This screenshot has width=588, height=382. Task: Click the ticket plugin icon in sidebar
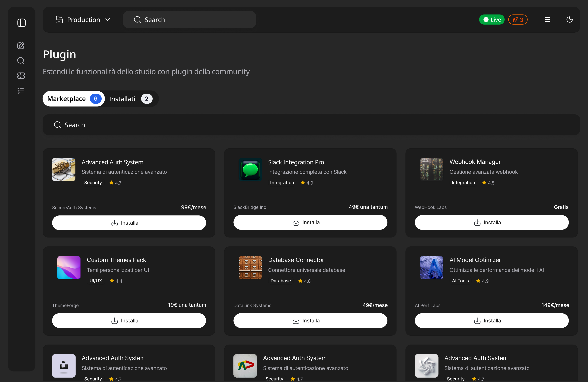click(x=21, y=76)
